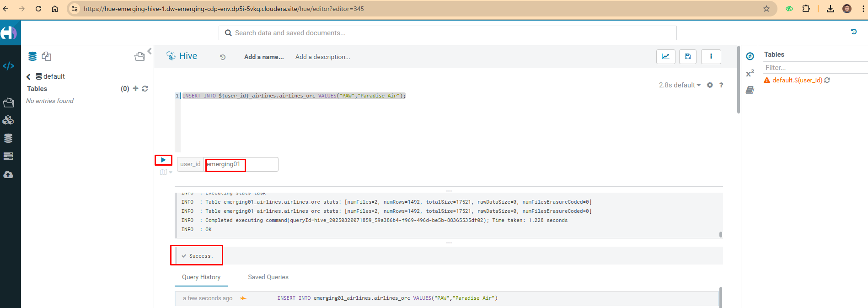Click the search data and documents box
This screenshot has width=868, height=308.
pyautogui.click(x=447, y=33)
